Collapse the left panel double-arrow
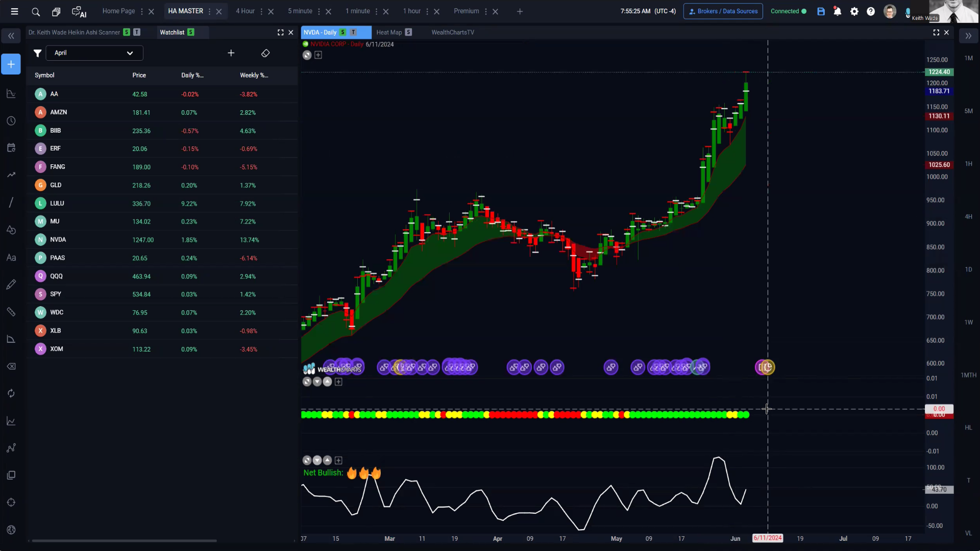 pyautogui.click(x=11, y=36)
